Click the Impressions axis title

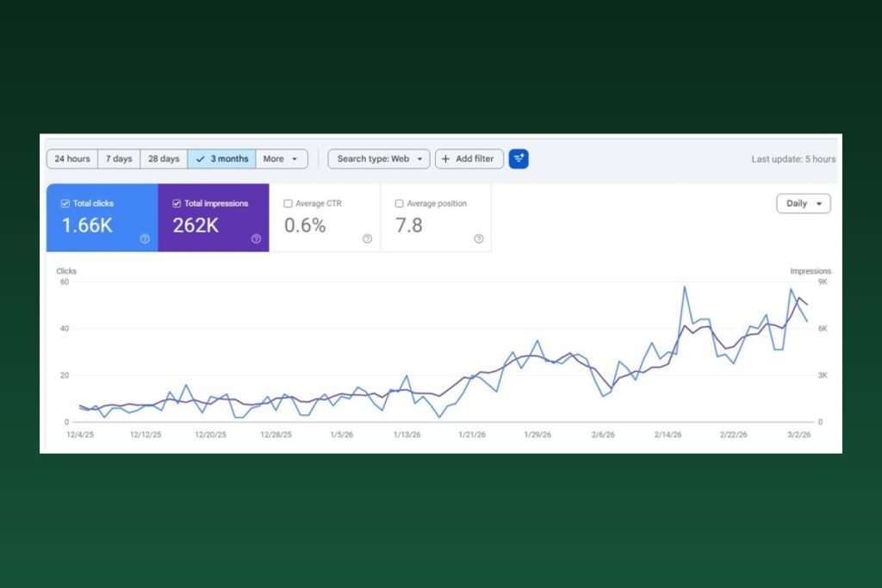[x=811, y=271]
